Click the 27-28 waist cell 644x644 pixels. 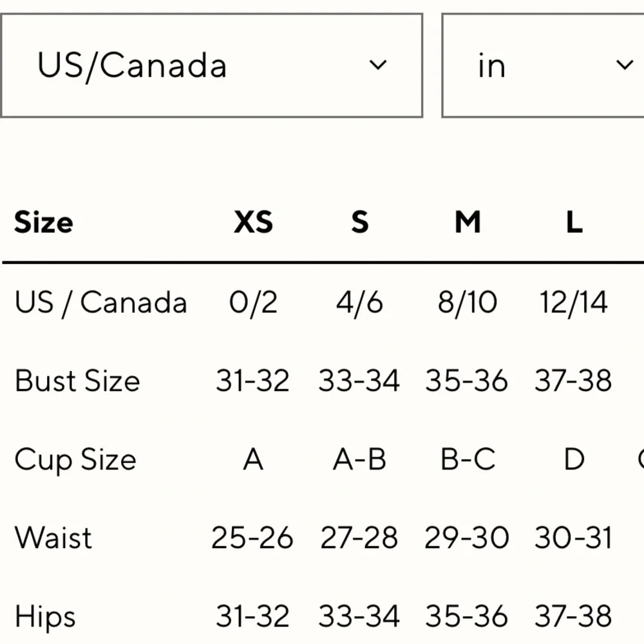[x=359, y=538]
